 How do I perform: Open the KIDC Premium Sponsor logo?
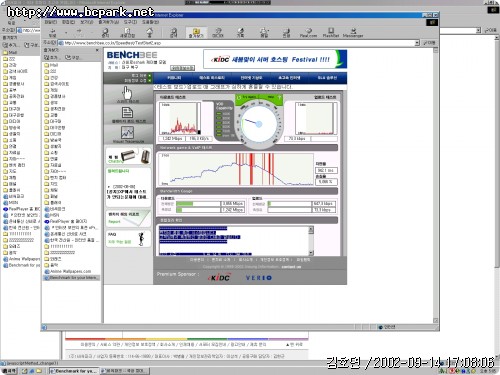tap(219, 277)
